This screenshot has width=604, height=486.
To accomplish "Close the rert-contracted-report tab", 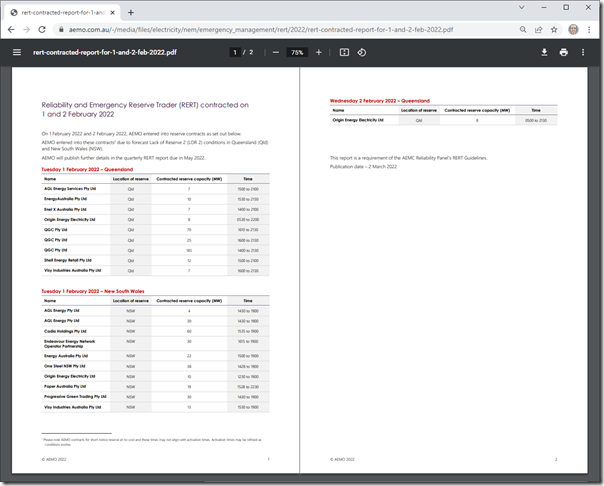I will coord(112,13).
